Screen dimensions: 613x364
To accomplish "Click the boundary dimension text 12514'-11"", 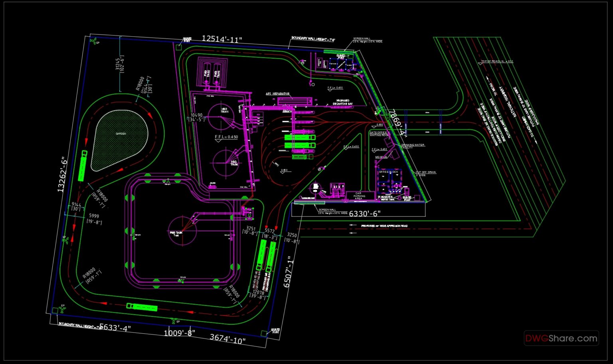I will coord(222,39).
